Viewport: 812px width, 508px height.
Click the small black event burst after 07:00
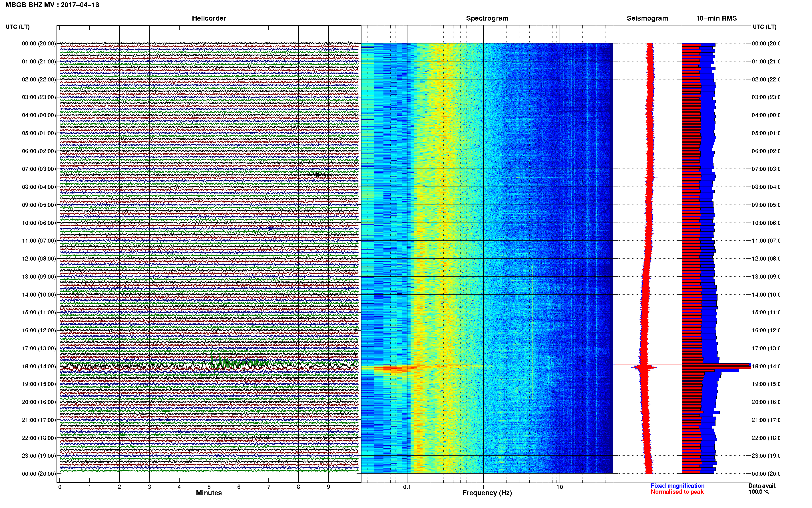[317, 175]
